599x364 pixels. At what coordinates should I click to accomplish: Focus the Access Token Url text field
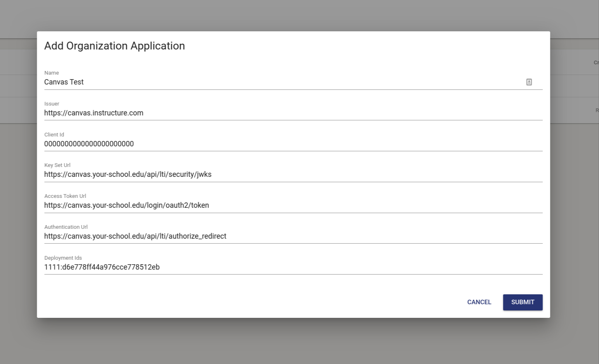[293, 205]
